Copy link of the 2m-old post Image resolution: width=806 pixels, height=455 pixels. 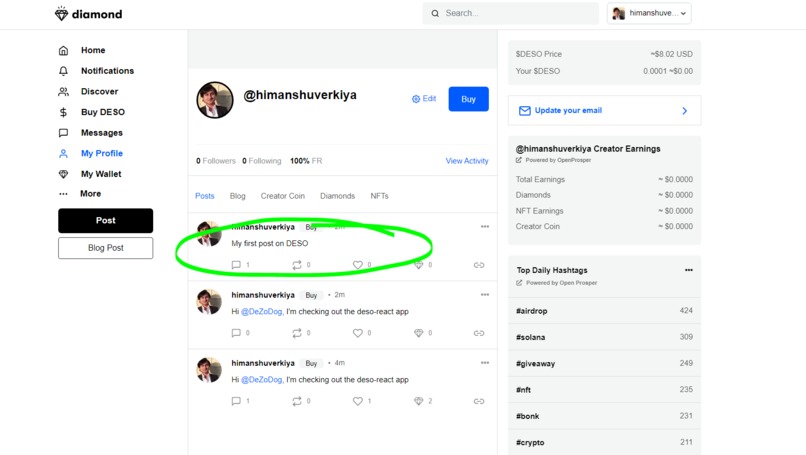(x=479, y=333)
